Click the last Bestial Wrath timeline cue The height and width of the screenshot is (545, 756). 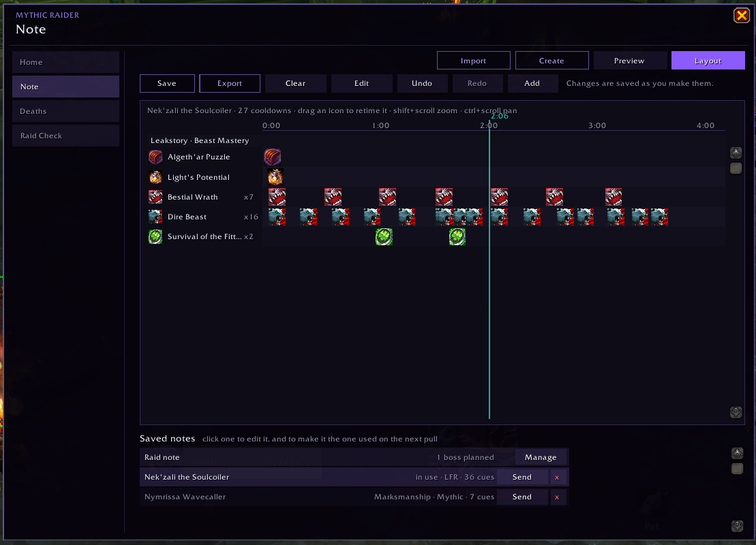tap(614, 197)
